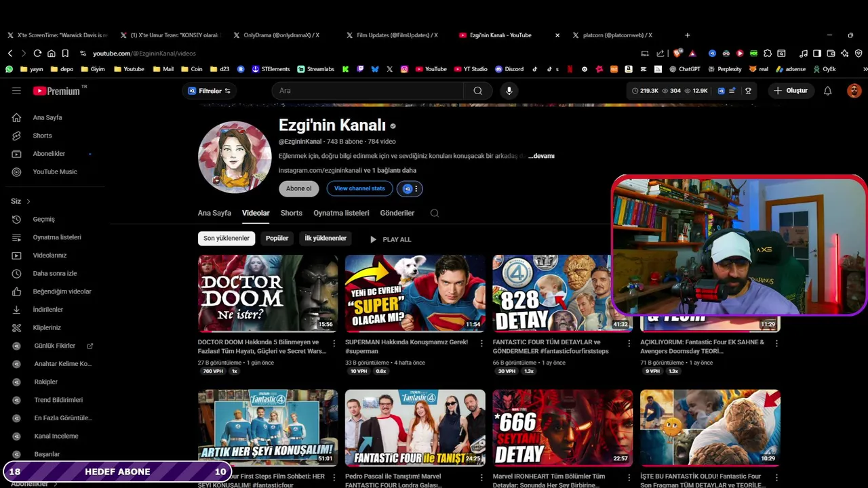Click the search magnifier button
Viewport: 868px width, 488px height.
click(x=478, y=91)
